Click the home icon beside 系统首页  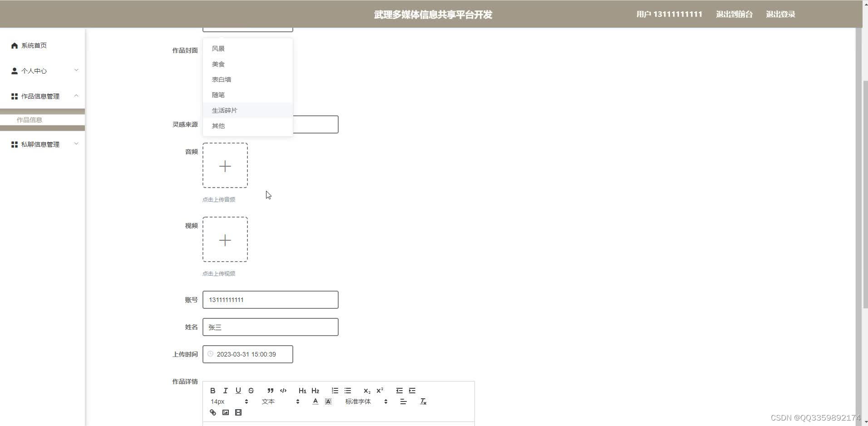point(15,45)
